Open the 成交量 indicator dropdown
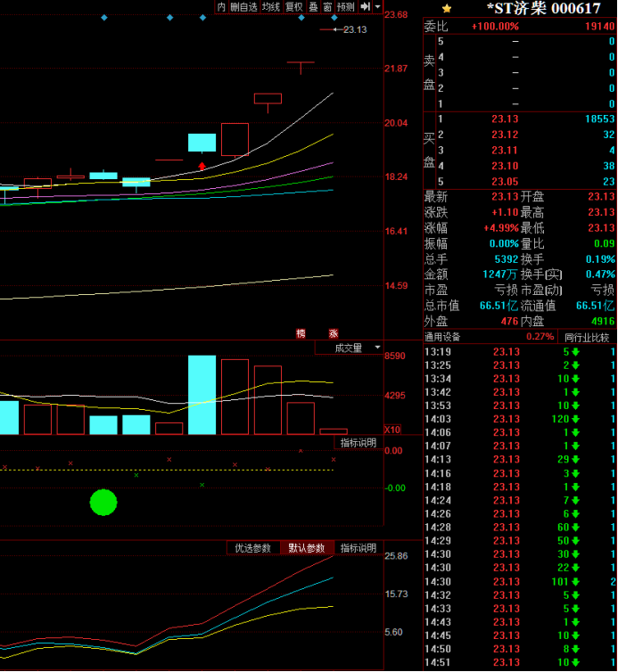Screen dimensions: 618x672 pyautogui.click(x=349, y=348)
